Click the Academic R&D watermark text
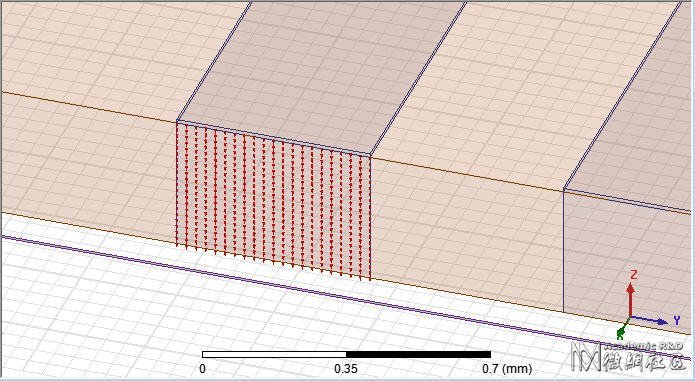This screenshot has width=695, height=381. tap(644, 346)
